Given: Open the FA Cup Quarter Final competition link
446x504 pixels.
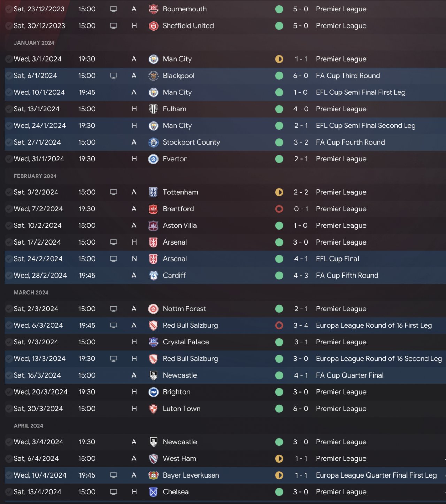Looking at the screenshot, I should [x=349, y=375].
